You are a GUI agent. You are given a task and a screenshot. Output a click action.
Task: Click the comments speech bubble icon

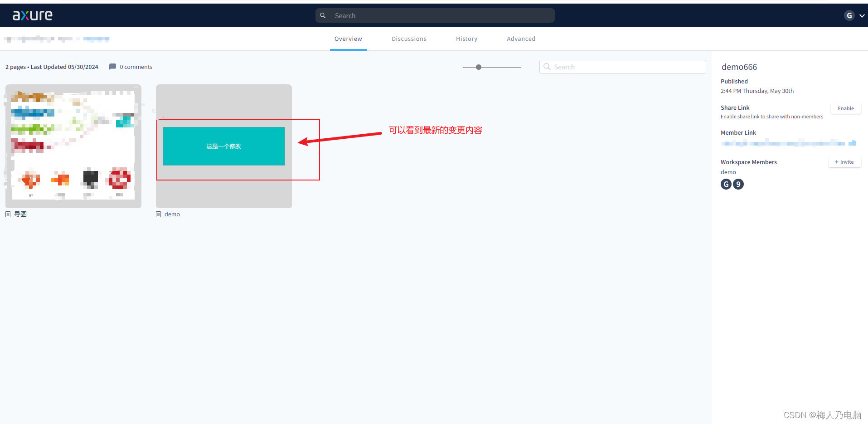point(112,67)
